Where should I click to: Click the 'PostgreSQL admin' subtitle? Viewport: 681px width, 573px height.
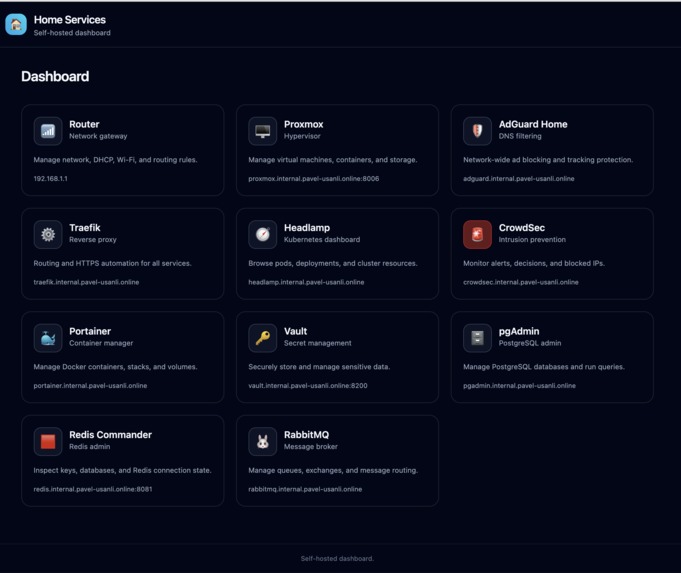point(530,343)
